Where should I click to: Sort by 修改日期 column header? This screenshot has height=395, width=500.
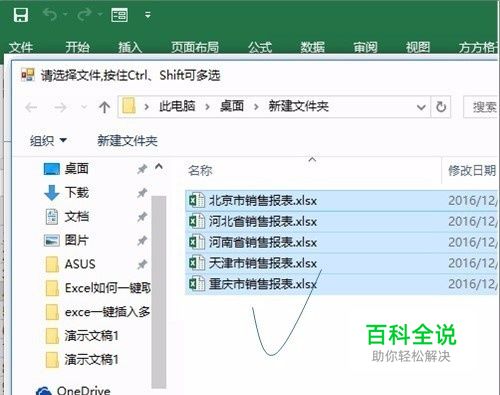[x=472, y=171]
